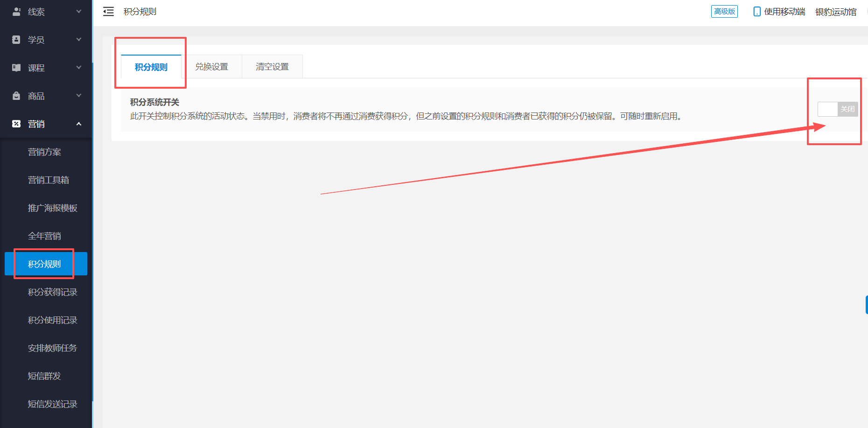Open the 清空设置 tab
Image resolution: width=868 pixels, height=428 pixels.
(272, 66)
